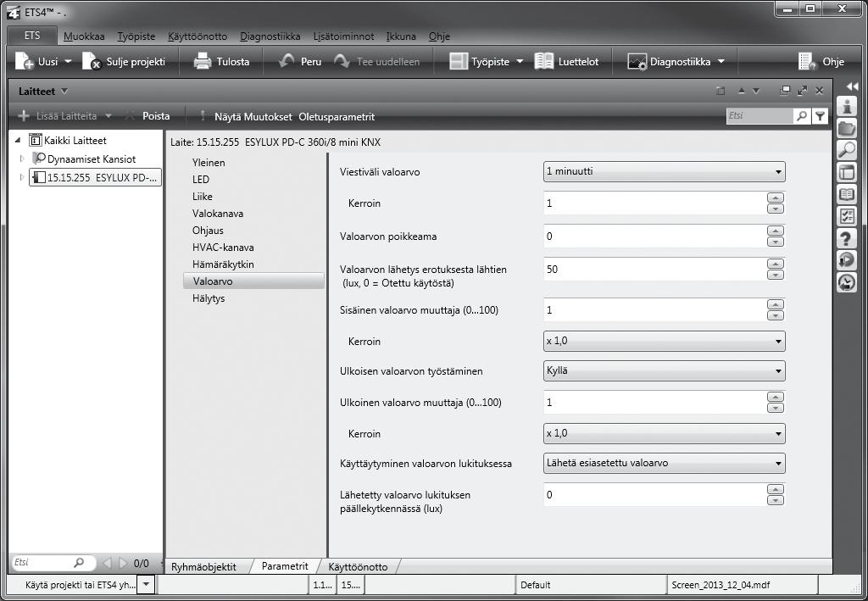
Task: Collapse Kaikki Laitteet tree node
Action: point(18,140)
